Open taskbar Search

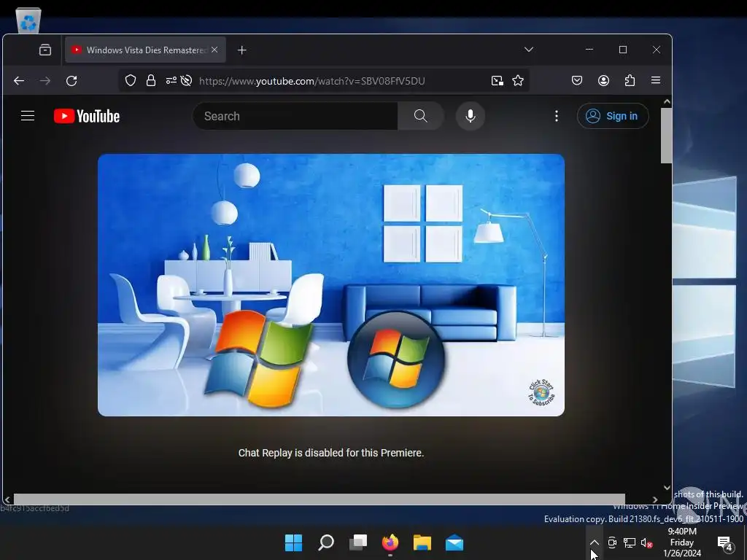click(x=326, y=542)
